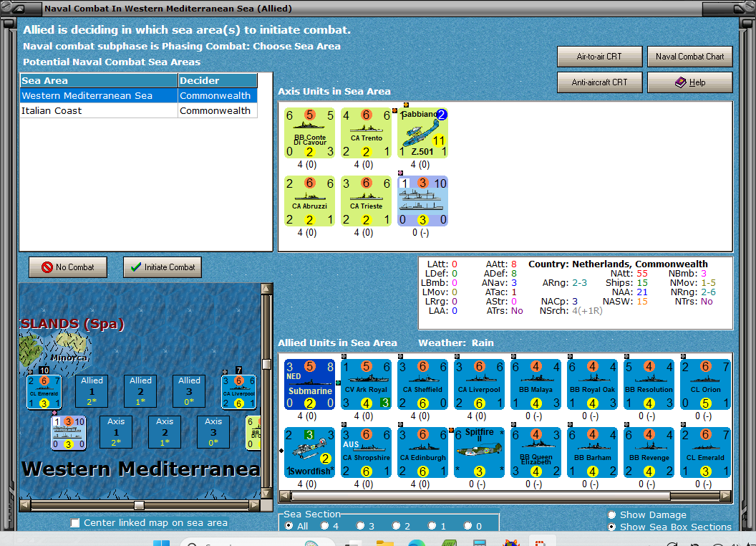Select CL Emerald in Allied units list
The width and height of the screenshot is (756, 546).
706,452
